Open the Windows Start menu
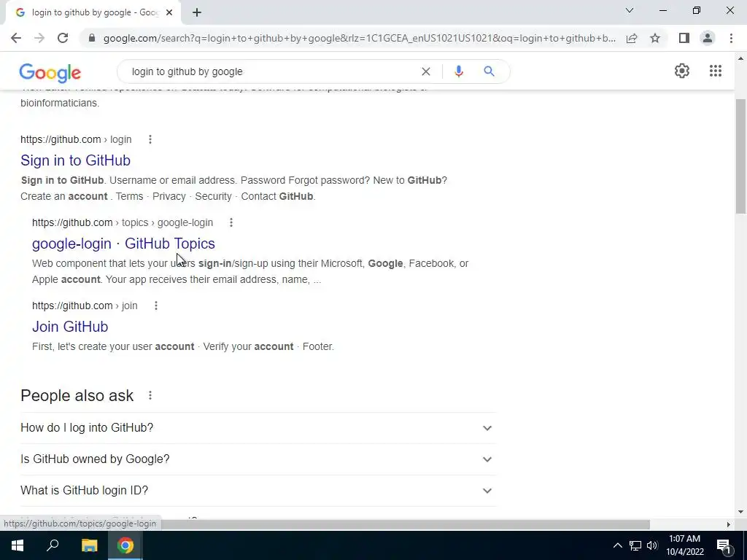747x560 pixels. point(18,545)
